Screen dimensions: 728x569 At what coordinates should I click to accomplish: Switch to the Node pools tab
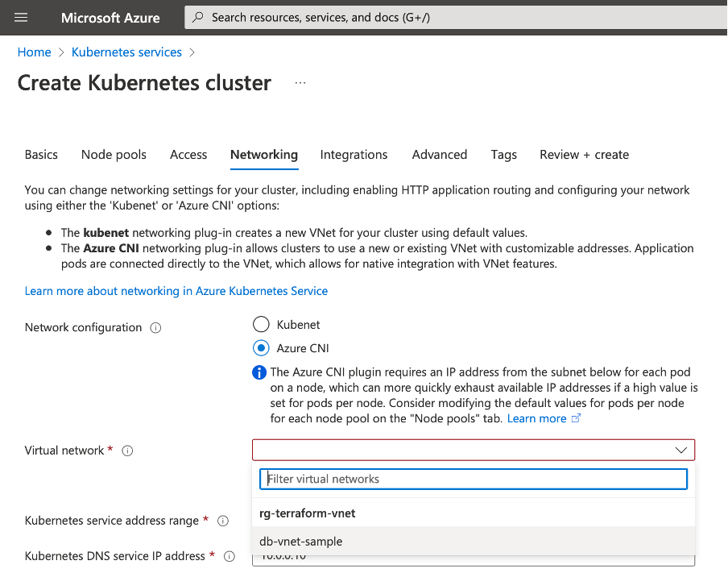coord(114,155)
